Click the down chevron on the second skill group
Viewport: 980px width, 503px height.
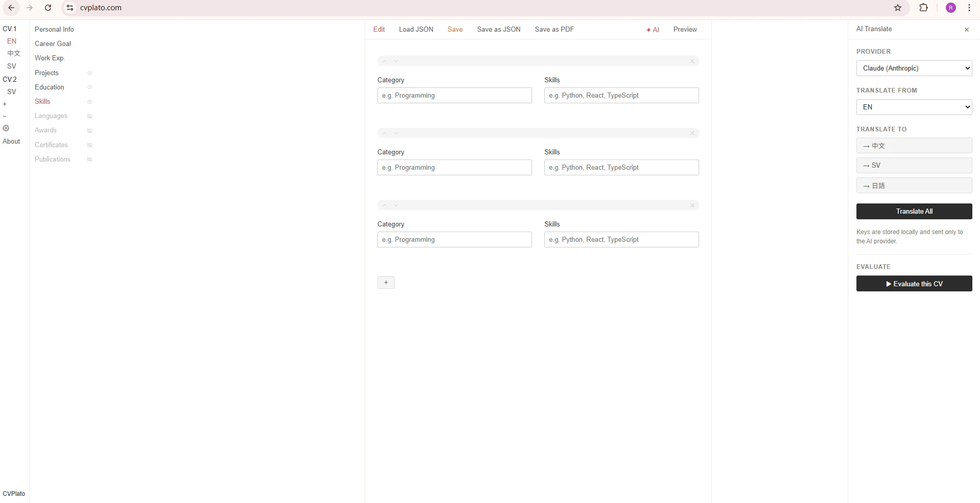396,133
